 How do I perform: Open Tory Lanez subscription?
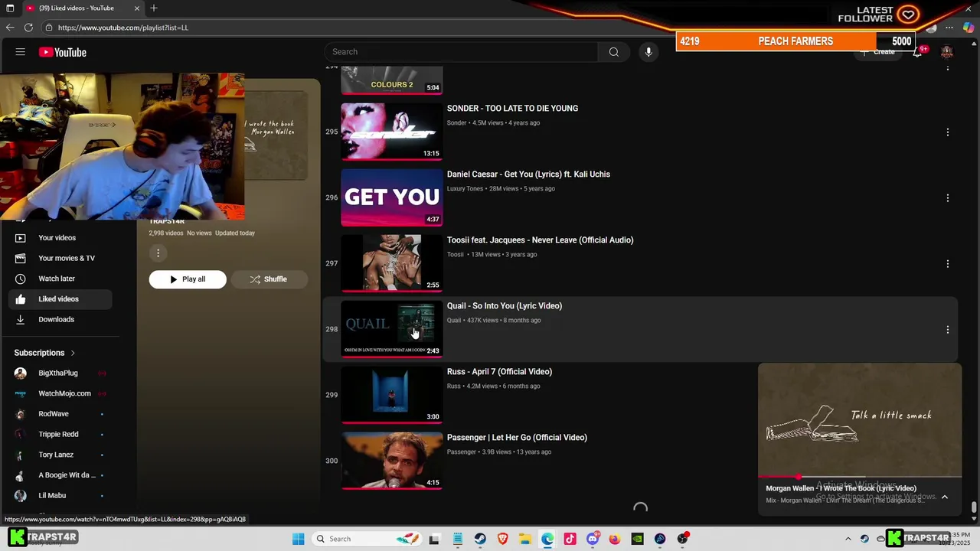click(x=60, y=455)
